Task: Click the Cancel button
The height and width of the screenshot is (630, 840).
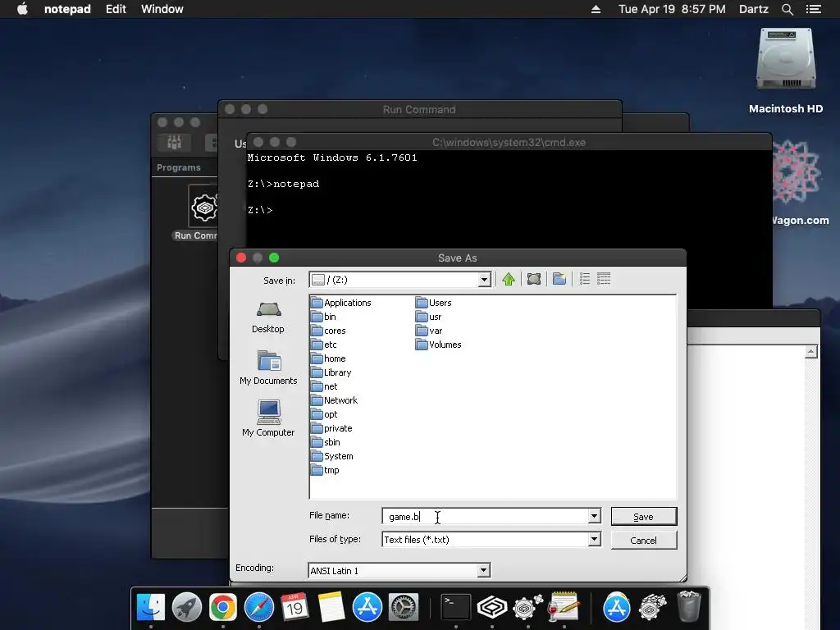Action: (x=643, y=540)
